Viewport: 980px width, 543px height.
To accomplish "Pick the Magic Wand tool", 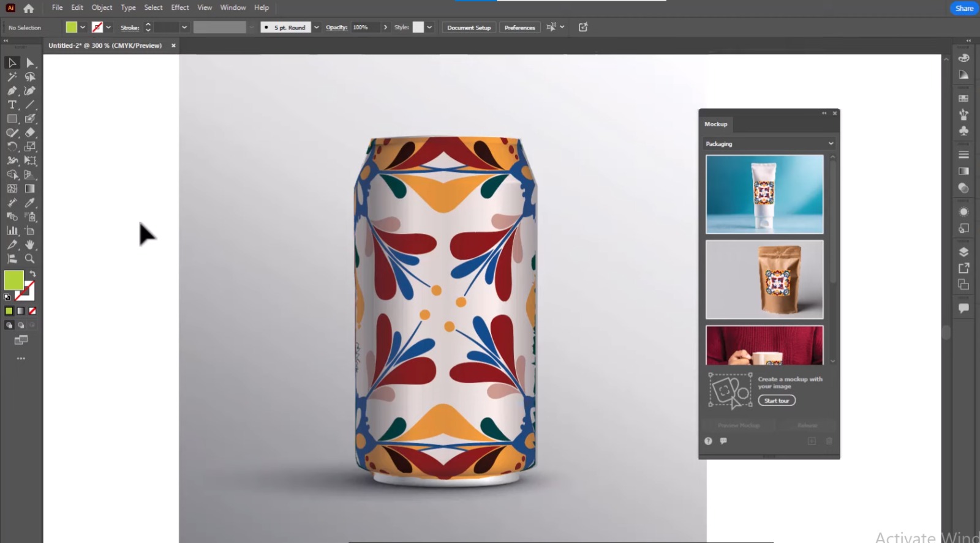I will [x=12, y=77].
